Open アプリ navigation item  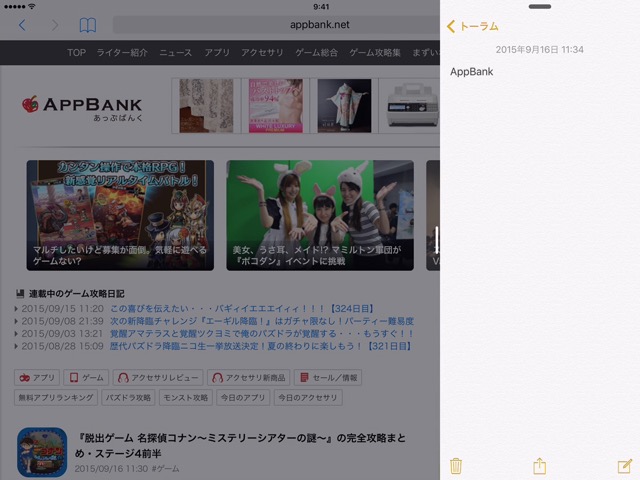[217, 53]
